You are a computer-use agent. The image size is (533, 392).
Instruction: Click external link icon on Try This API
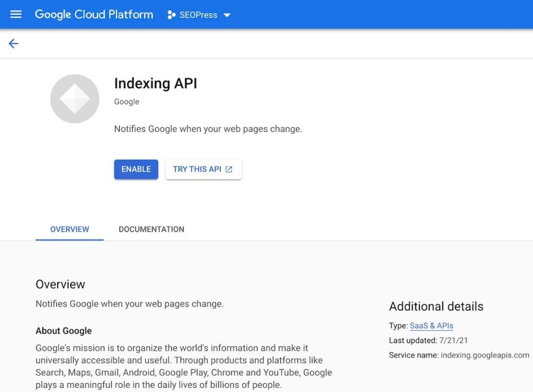point(229,169)
